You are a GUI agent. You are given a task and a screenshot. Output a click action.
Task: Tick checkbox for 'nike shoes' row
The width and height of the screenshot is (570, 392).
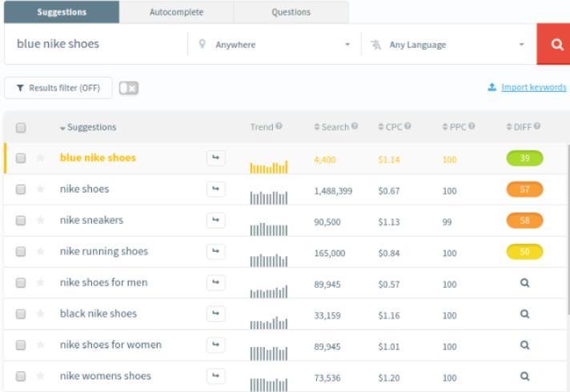pyautogui.click(x=21, y=190)
